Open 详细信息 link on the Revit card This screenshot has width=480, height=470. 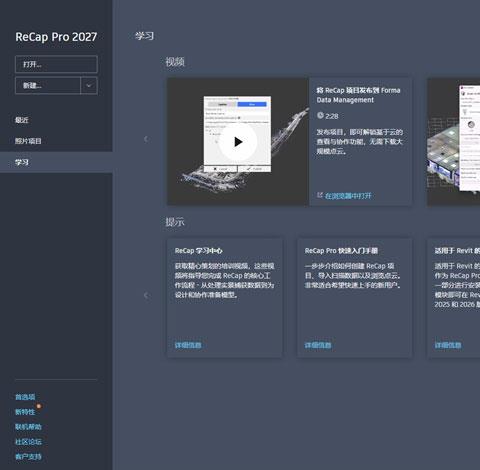[448, 345]
